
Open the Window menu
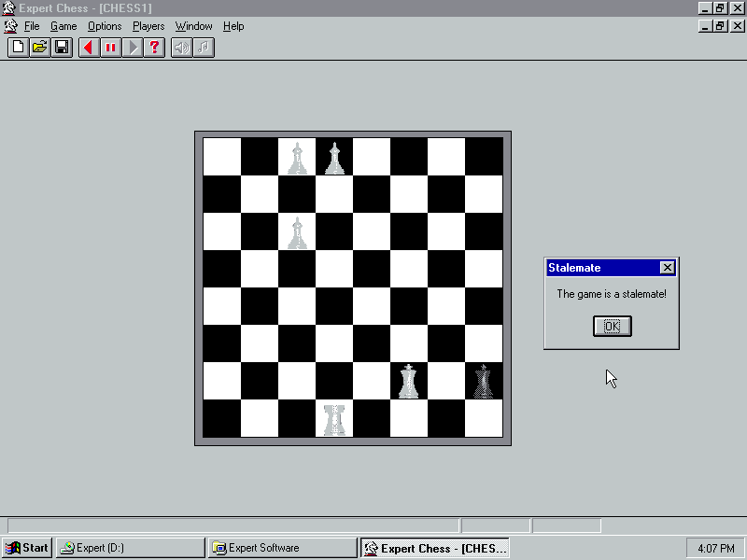pyautogui.click(x=194, y=26)
